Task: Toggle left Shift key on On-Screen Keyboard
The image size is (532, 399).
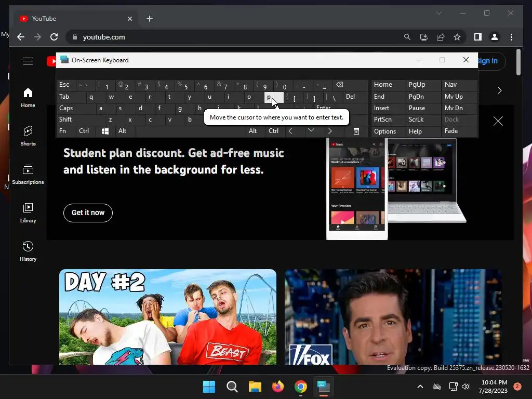Action: [x=82, y=119]
